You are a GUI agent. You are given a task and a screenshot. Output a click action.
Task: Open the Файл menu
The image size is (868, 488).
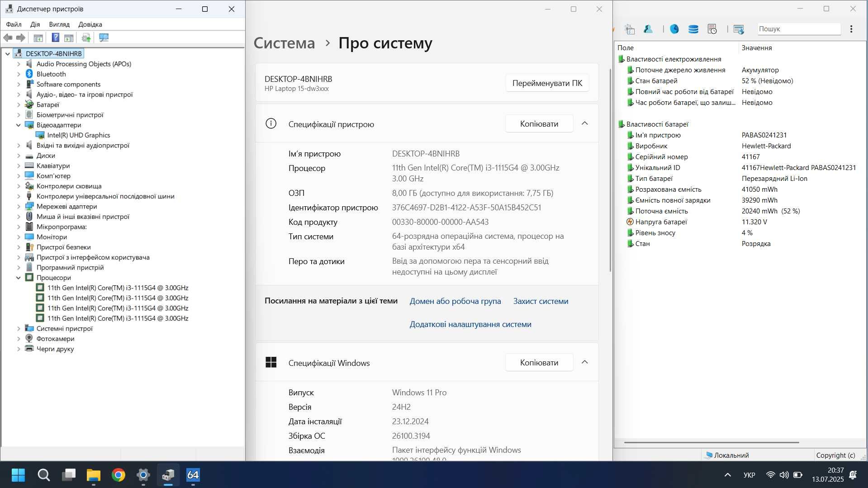pos(14,24)
